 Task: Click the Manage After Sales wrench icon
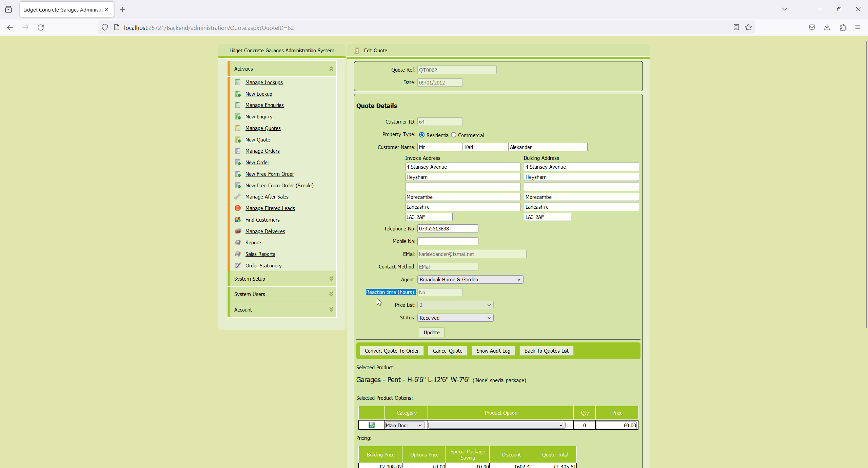click(238, 196)
